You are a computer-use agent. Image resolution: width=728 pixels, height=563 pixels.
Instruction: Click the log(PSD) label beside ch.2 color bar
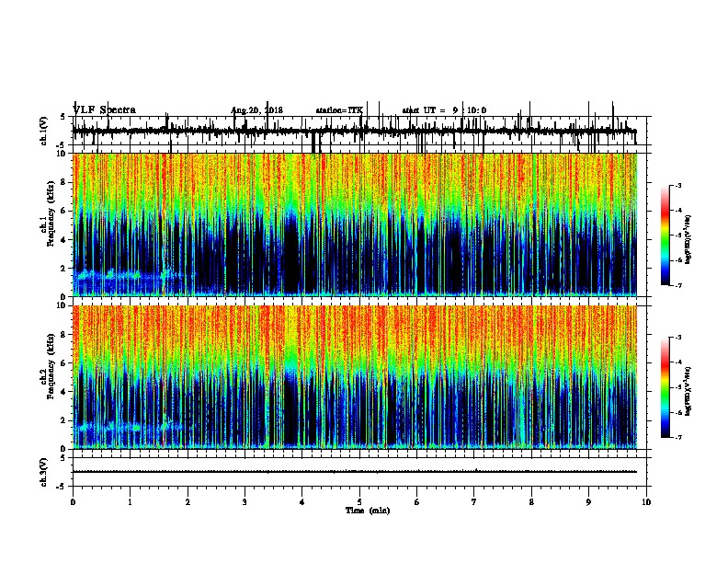pyautogui.click(x=688, y=391)
